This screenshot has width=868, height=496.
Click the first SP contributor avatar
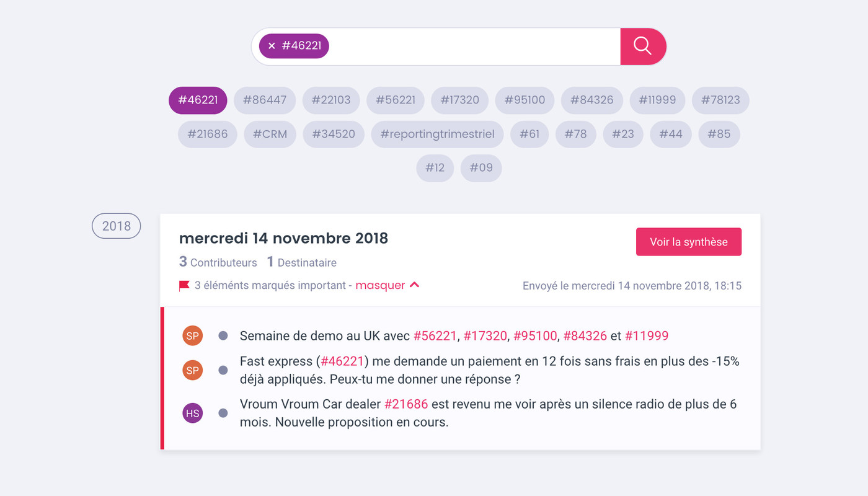click(x=193, y=335)
